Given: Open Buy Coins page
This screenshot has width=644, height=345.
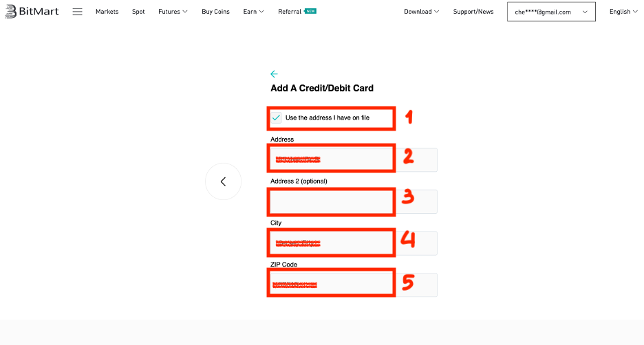Looking at the screenshot, I should 215,12.
